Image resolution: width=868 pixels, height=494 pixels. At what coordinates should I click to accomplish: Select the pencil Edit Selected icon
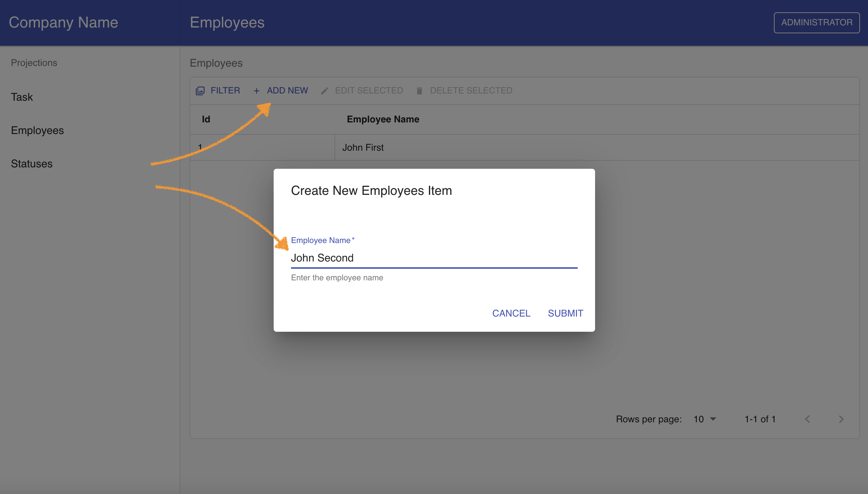tap(324, 91)
